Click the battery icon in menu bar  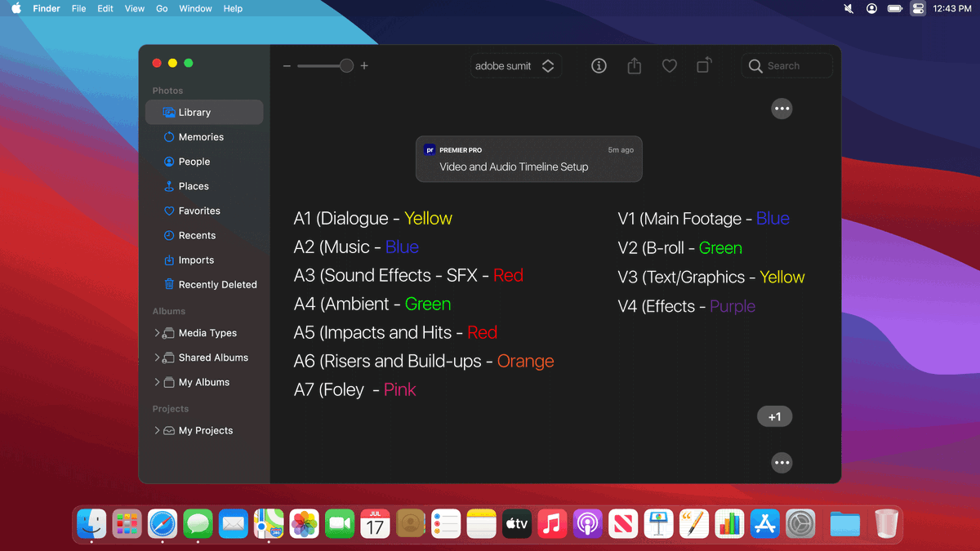pyautogui.click(x=895, y=8)
